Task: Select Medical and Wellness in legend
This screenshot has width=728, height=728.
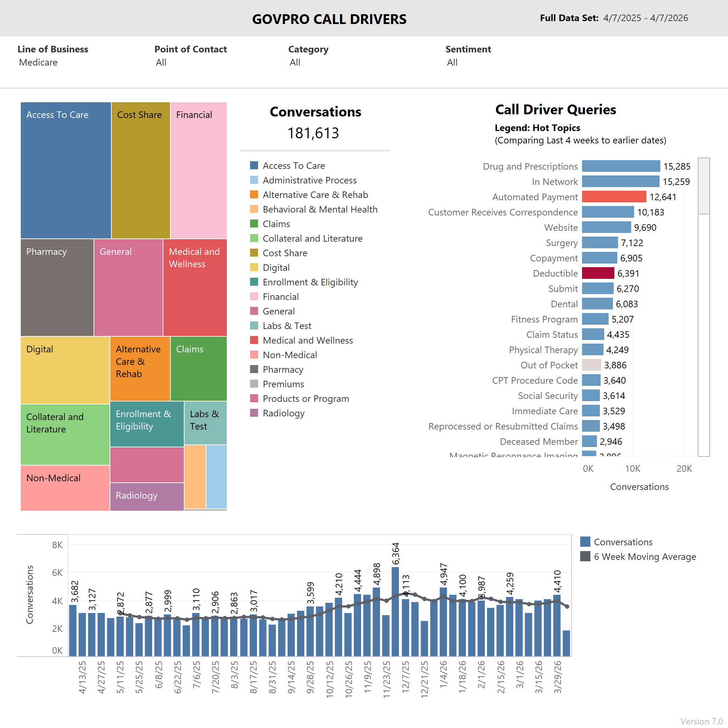Action: (308, 340)
